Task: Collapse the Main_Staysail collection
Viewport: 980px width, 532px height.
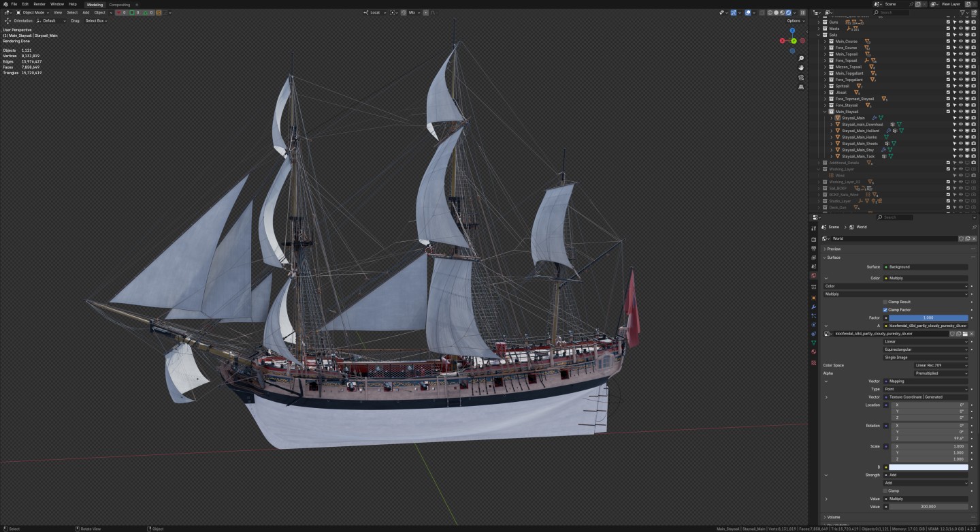Action: (825, 112)
